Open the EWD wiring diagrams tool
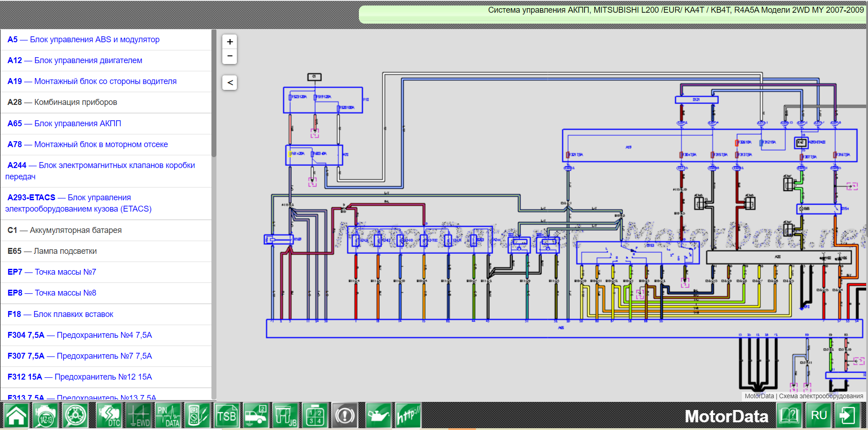Image resolution: width=868 pixels, height=430 pixels. [138, 415]
